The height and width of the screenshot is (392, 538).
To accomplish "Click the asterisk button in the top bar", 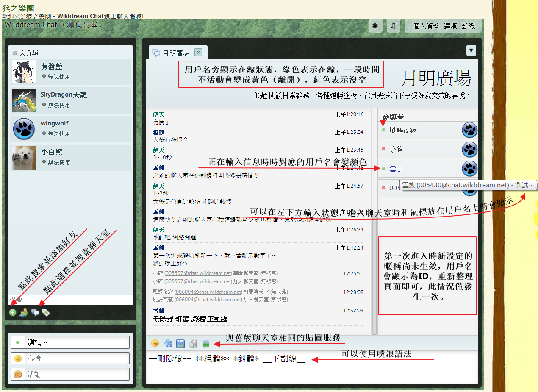I will (375, 26).
